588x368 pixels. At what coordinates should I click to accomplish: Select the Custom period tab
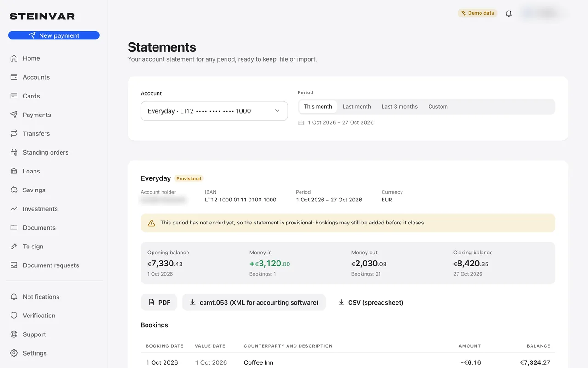tap(438, 107)
